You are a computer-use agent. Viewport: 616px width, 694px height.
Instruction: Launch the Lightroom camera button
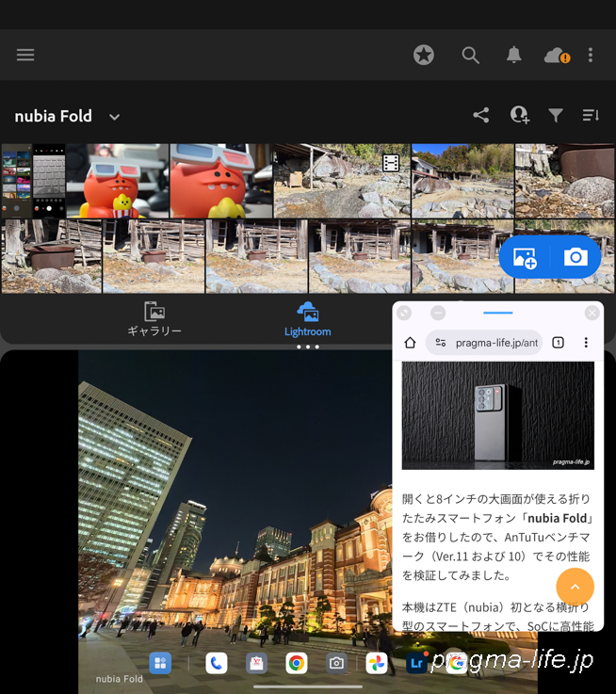575,257
